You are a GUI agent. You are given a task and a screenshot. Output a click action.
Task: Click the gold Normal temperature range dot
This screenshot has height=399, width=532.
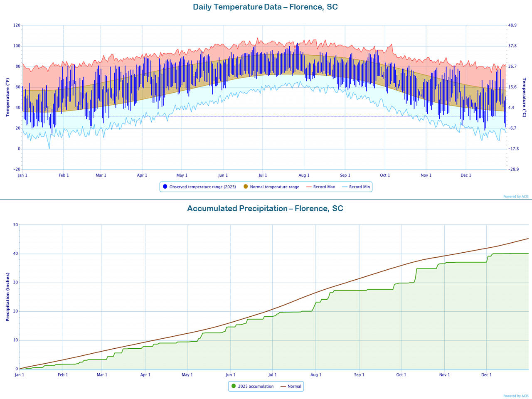(246, 187)
